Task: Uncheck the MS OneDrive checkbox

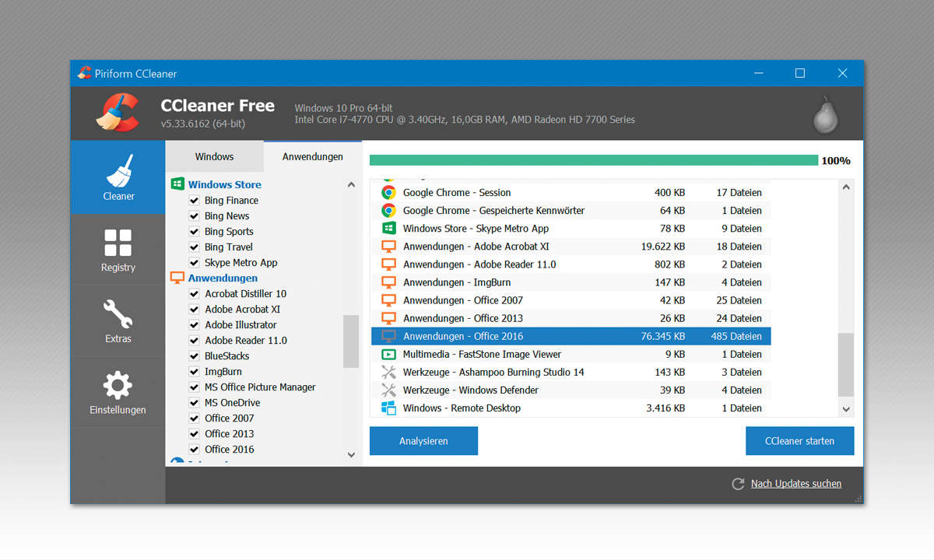Action: click(x=195, y=402)
